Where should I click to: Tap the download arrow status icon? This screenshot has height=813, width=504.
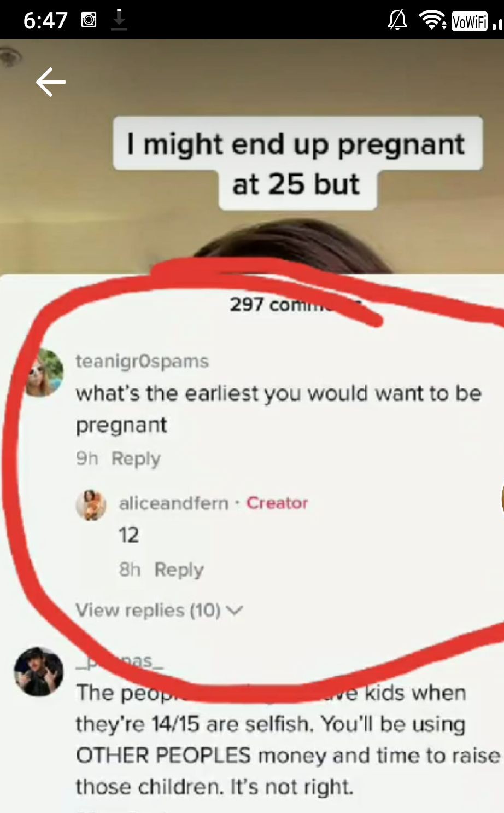click(119, 20)
